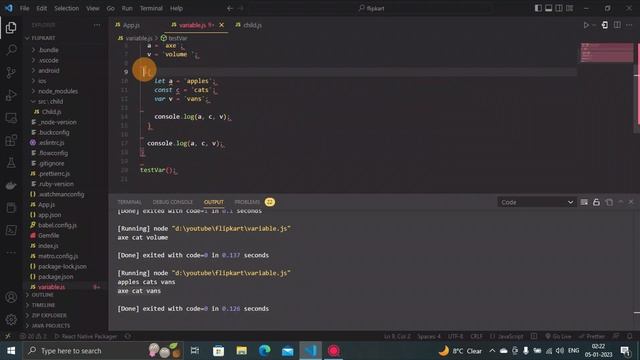Open Manage gear settings
The width and height of the screenshot is (640, 360).
pyautogui.click(x=11, y=320)
